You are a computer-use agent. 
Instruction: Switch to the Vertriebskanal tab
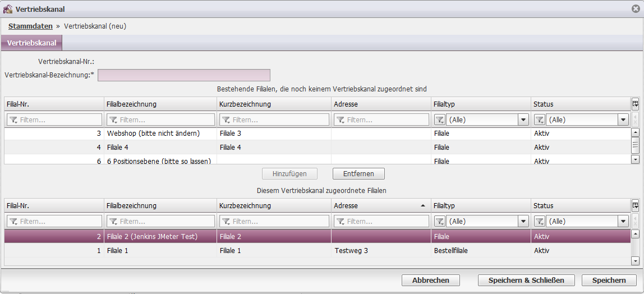click(31, 43)
